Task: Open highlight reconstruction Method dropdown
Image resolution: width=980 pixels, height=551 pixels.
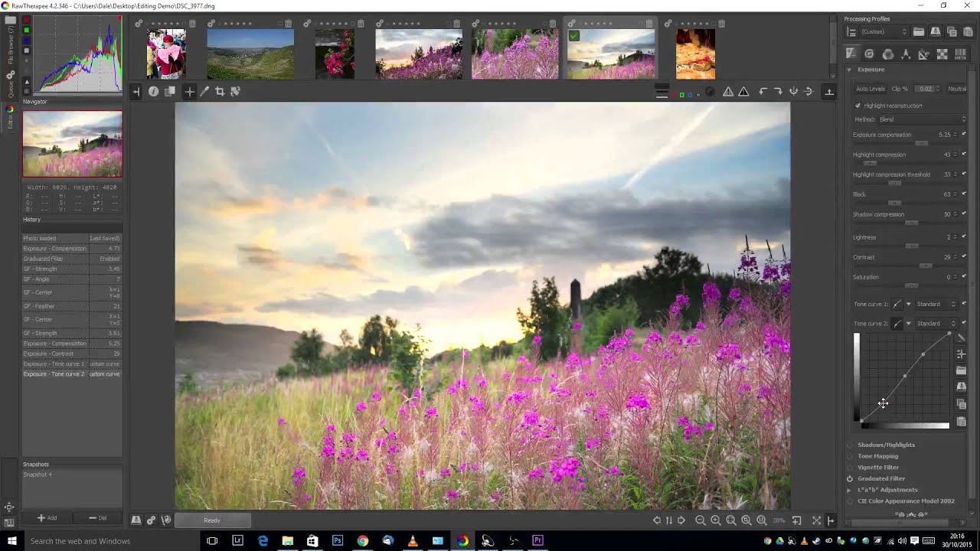Action: pos(922,119)
